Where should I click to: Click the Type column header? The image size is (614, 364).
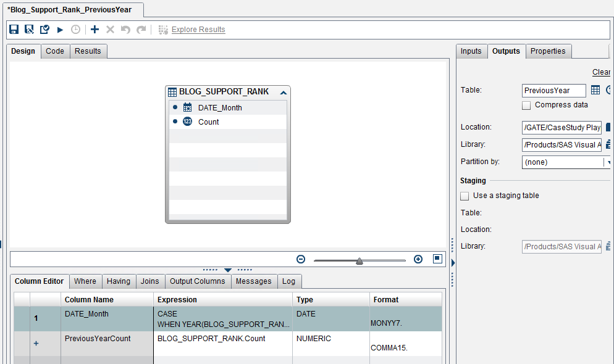coord(331,299)
